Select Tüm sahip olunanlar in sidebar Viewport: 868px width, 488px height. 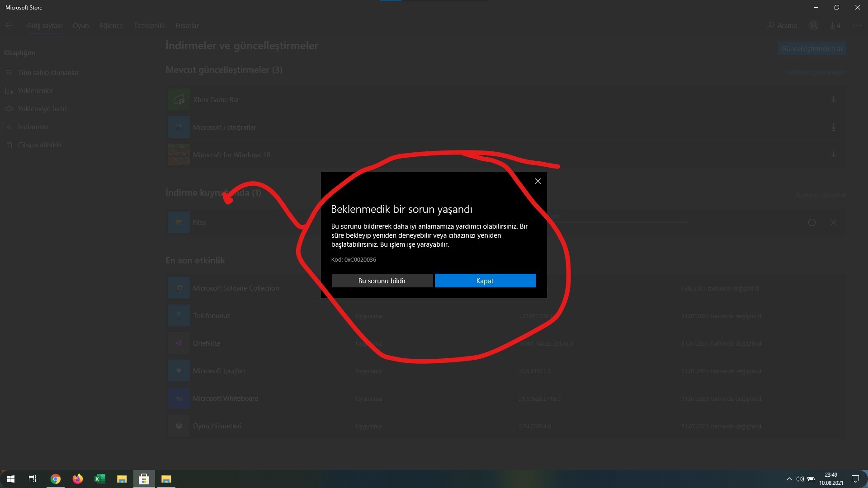(x=48, y=73)
